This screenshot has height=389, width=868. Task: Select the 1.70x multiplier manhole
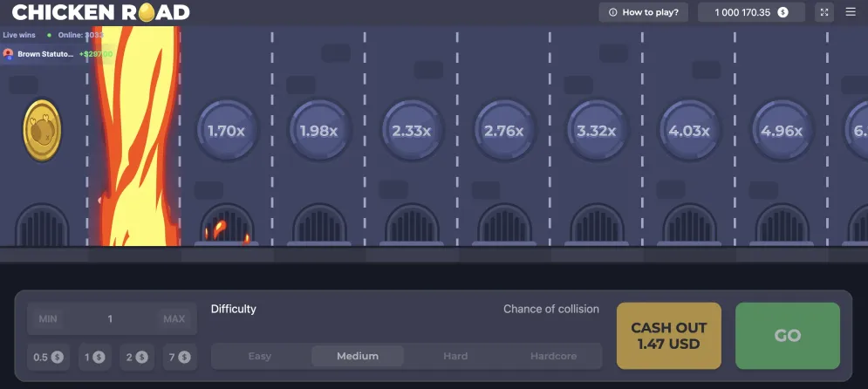tap(227, 131)
